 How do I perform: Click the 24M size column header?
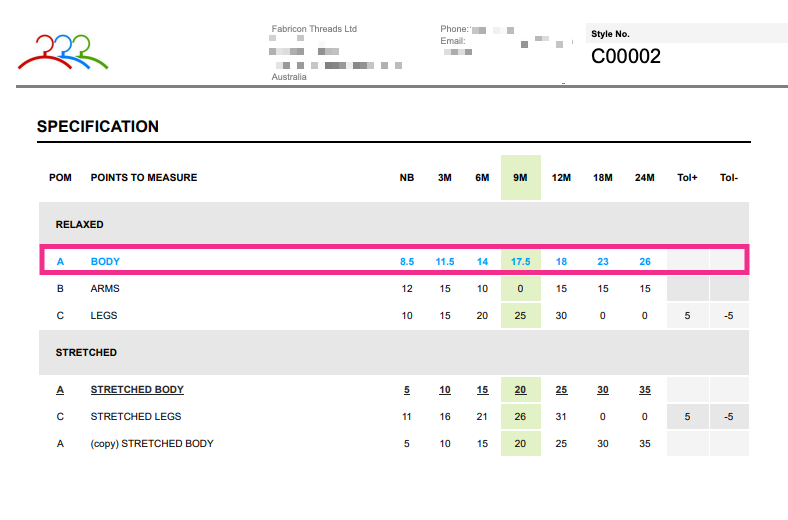tap(644, 178)
